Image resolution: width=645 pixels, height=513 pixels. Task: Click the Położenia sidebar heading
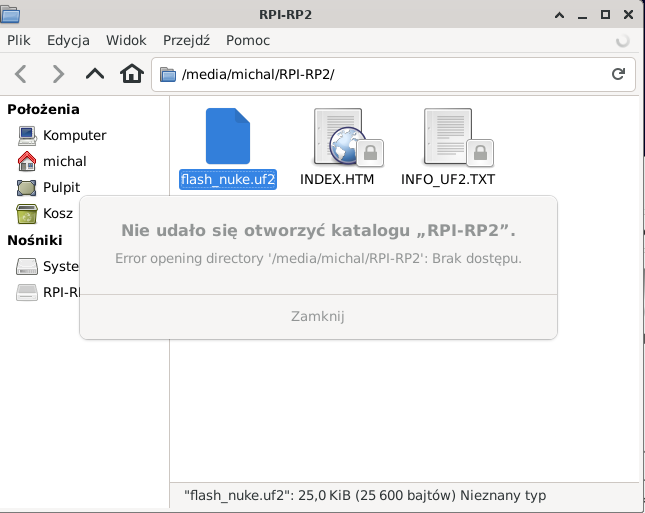pos(43,109)
